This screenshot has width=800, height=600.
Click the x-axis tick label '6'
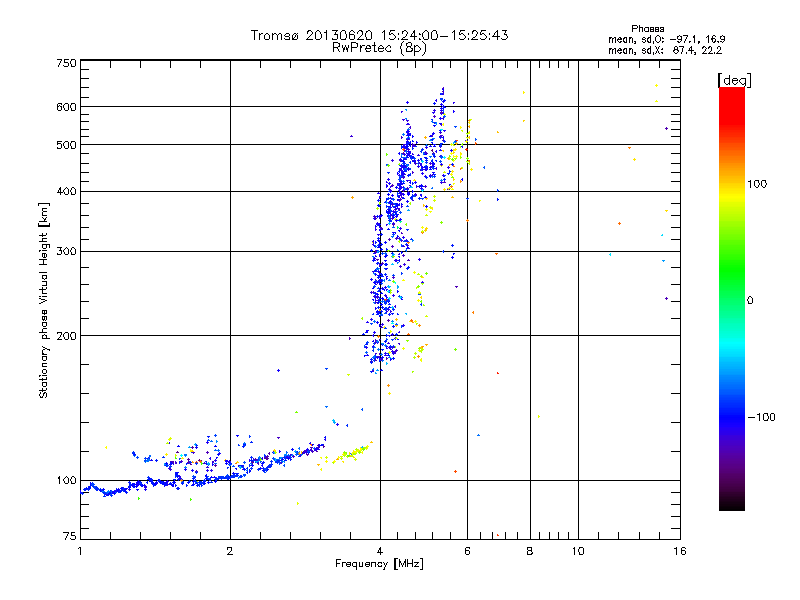point(467,551)
